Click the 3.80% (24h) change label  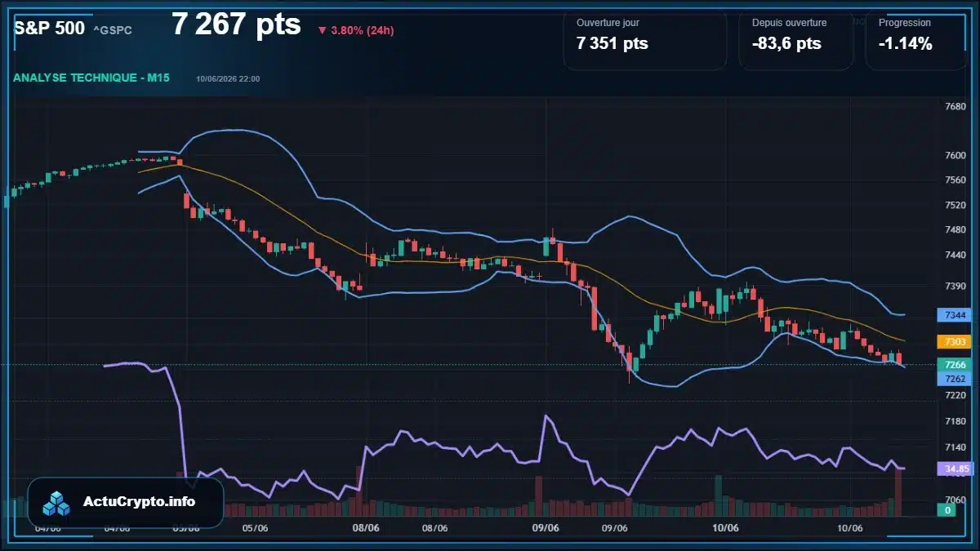363,31
